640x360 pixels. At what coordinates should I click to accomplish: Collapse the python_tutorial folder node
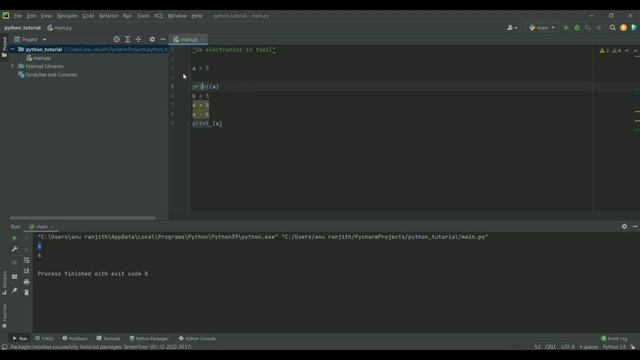12,49
